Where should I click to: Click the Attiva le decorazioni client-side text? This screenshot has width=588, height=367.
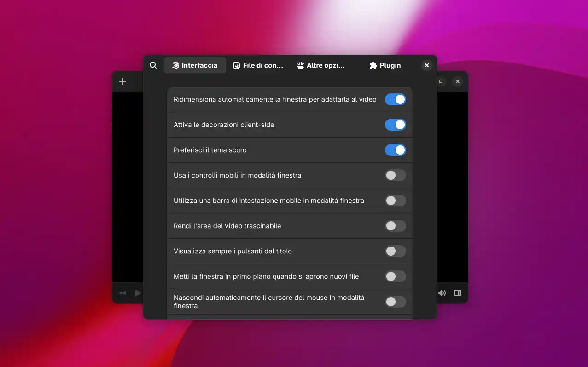tap(224, 125)
